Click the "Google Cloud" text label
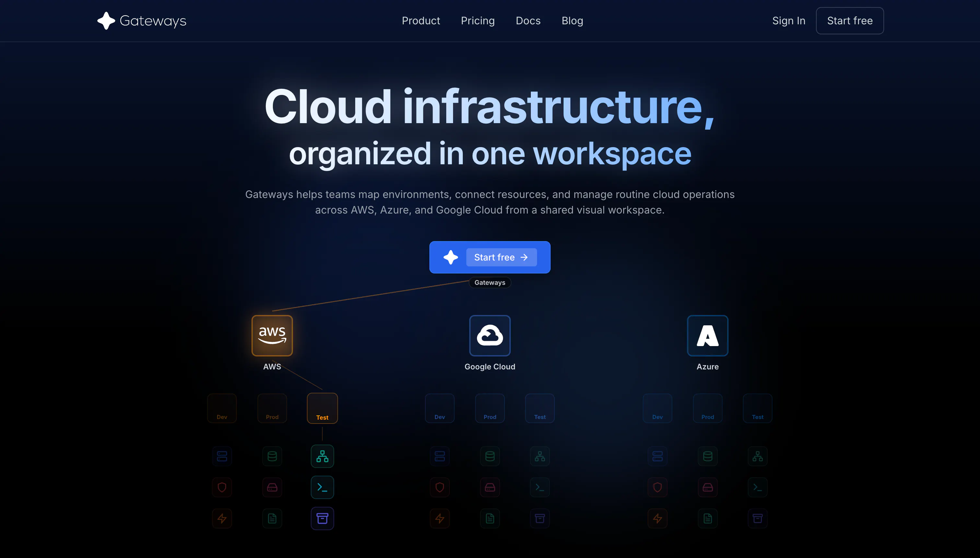Screen dimensions: 980x558 490,367
